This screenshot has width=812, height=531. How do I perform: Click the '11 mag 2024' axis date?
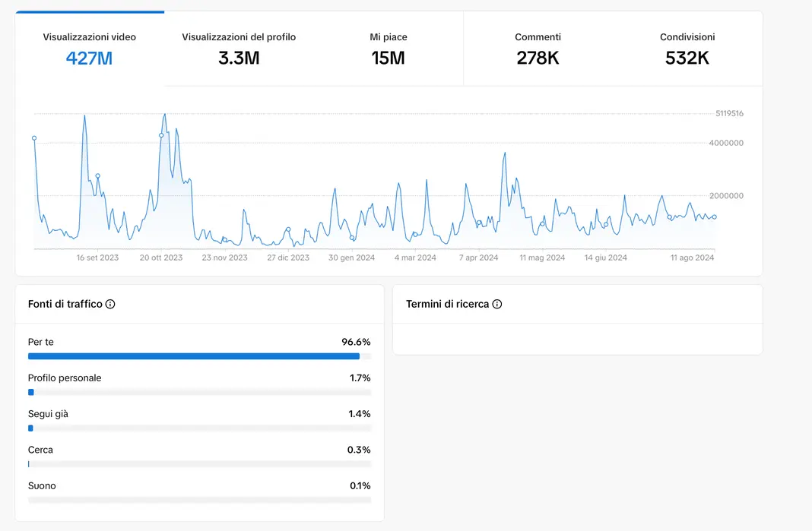pos(542,258)
